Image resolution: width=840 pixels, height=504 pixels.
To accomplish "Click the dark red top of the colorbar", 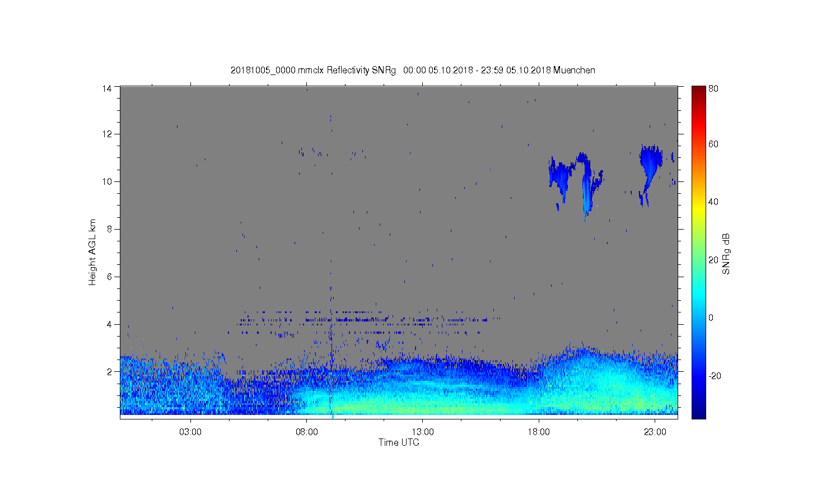I will (698, 91).
